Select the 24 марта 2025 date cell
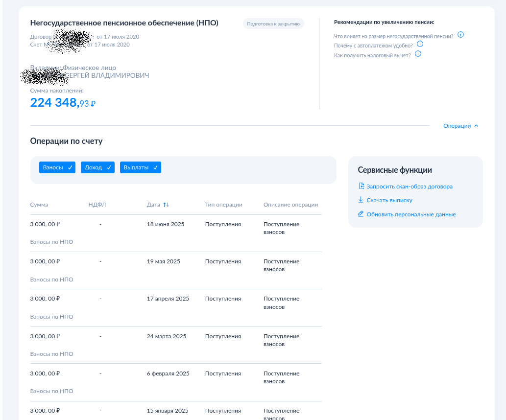This screenshot has width=506, height=420. pos(167,336)
